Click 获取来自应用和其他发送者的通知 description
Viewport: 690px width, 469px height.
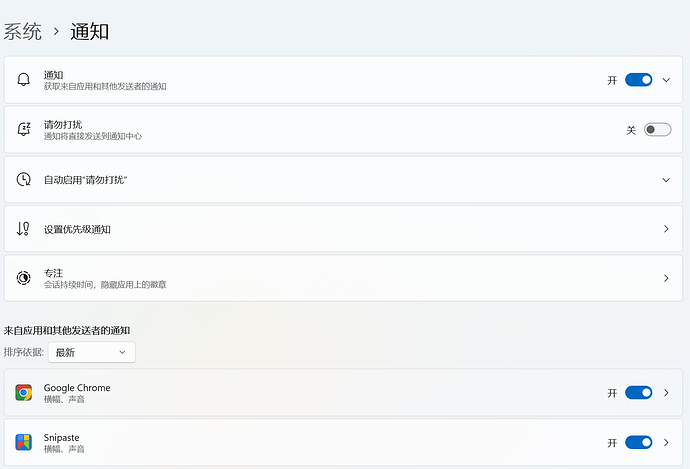(x=105, y=87)
